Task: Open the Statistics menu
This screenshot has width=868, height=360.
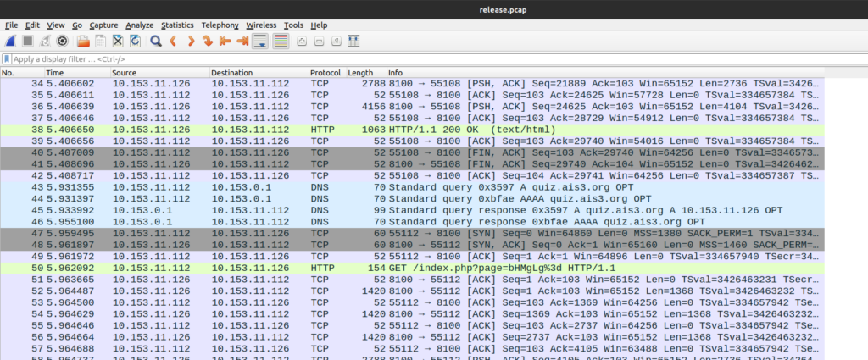Action: coord(176,25)
